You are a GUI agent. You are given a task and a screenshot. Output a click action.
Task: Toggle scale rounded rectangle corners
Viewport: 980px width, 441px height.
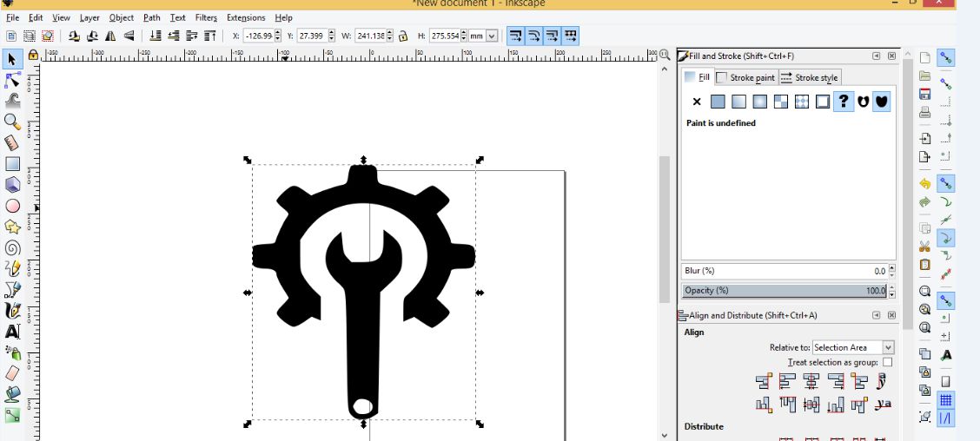pyautogui.click(x=533, y=36)
